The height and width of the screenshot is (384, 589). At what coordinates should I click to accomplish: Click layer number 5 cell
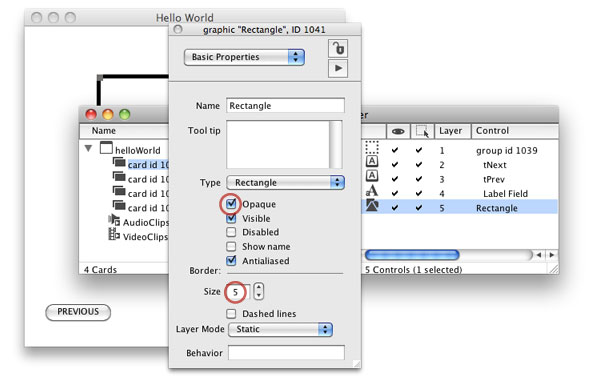(442, 208)
